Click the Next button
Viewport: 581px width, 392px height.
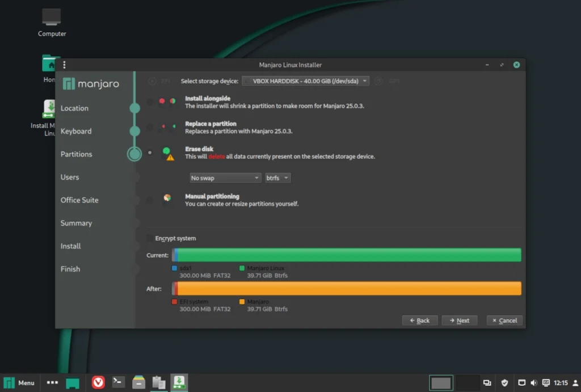point(460,321)
